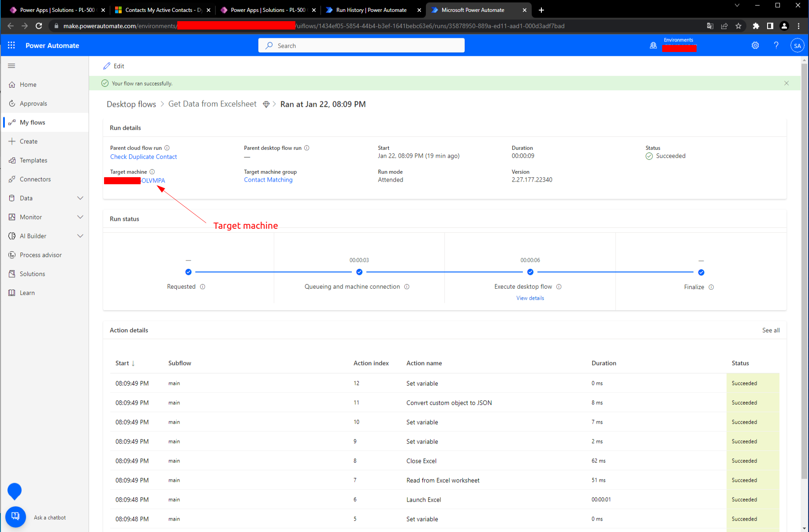Switch to Run History browser tab

371,10
